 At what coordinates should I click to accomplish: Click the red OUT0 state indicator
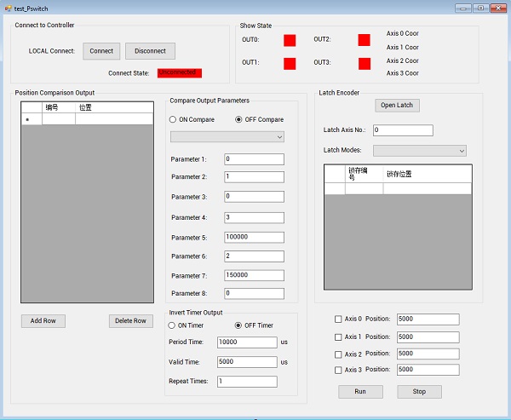[290, 40]
